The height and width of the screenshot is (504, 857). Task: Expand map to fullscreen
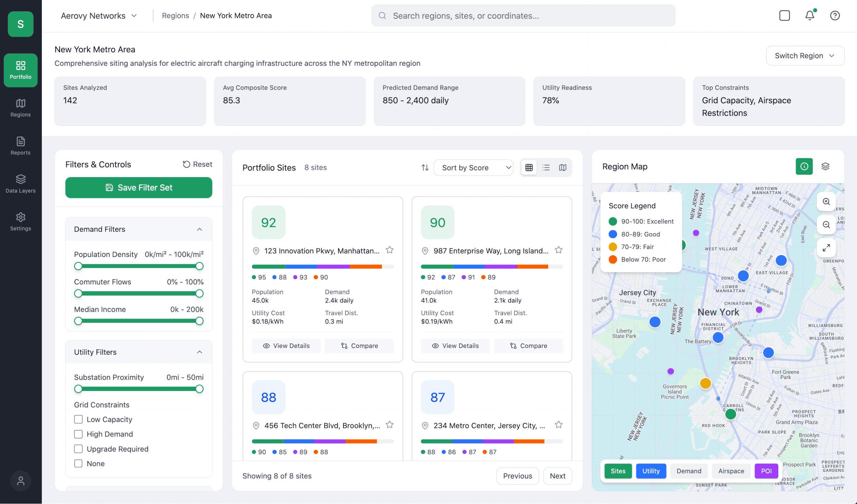[826, 248]
